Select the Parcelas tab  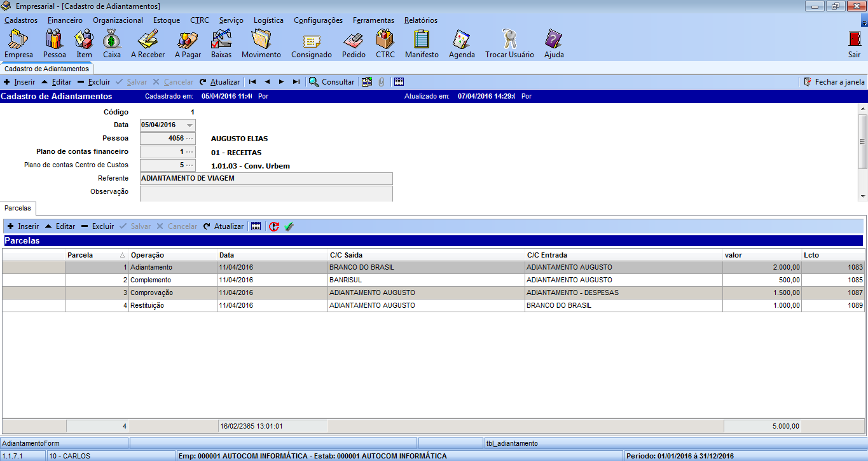[18, 208]
